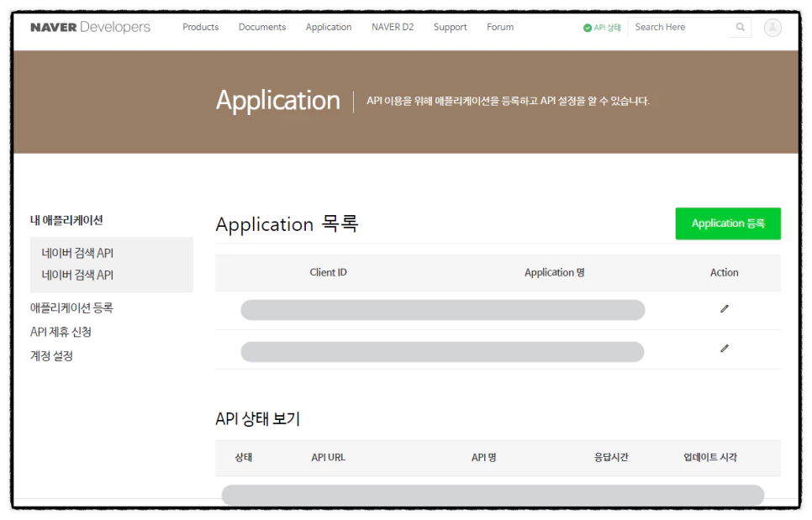Click the 업데이트 시각 column header

710,457
